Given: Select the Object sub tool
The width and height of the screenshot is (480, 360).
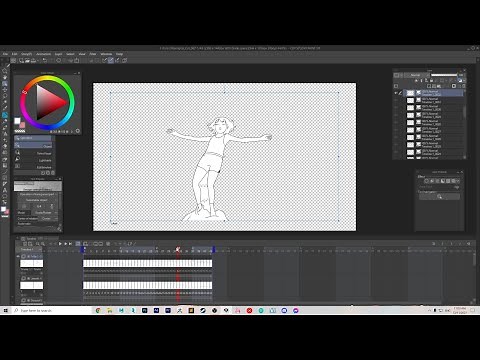Looking at the screenshot, I should 33,146.
